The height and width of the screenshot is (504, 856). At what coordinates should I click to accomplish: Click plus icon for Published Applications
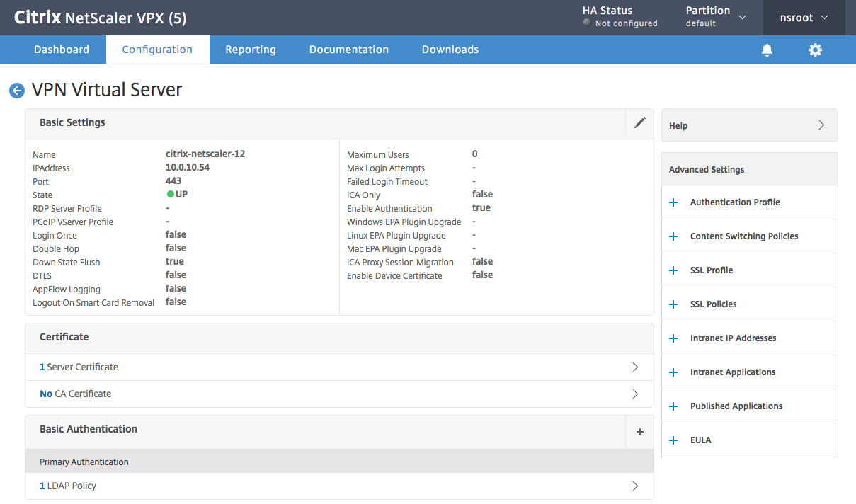[673, 406]
